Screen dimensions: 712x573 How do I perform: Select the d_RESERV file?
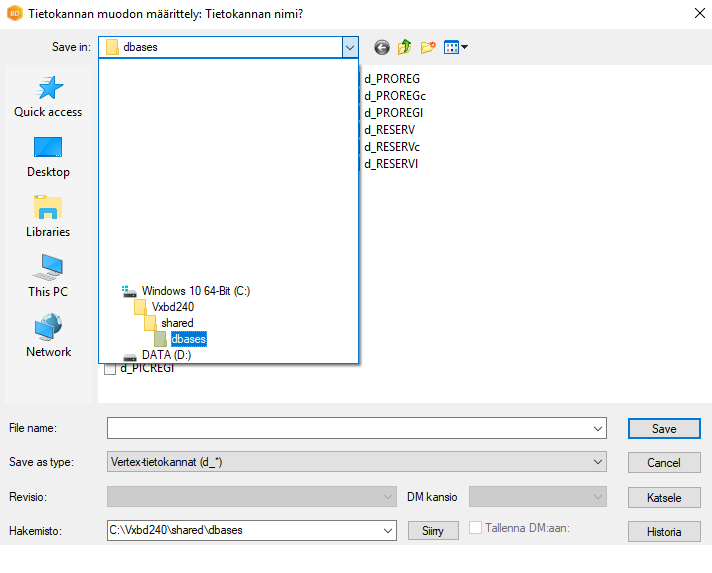390,130
